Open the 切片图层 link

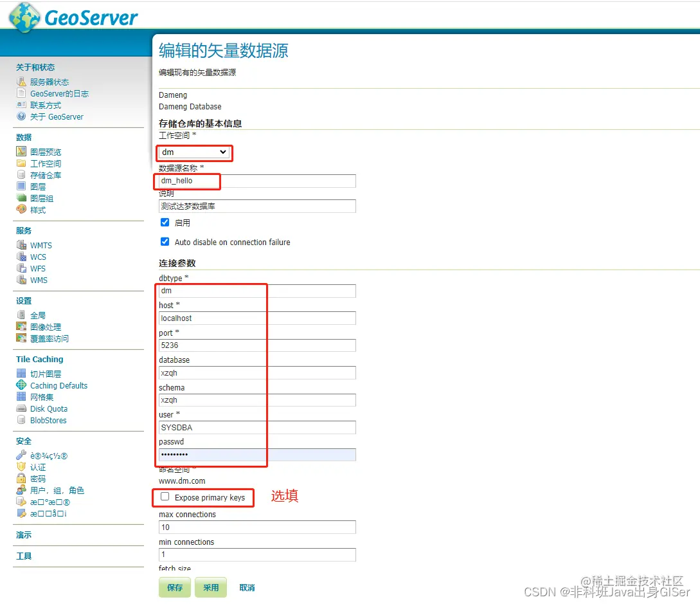46,374
